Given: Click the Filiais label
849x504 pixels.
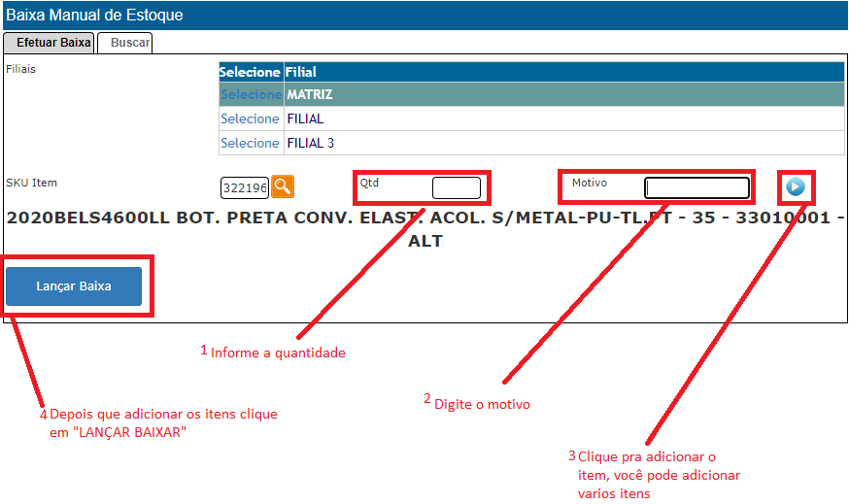Looking at the screenshot, I should tap(20, 69).
